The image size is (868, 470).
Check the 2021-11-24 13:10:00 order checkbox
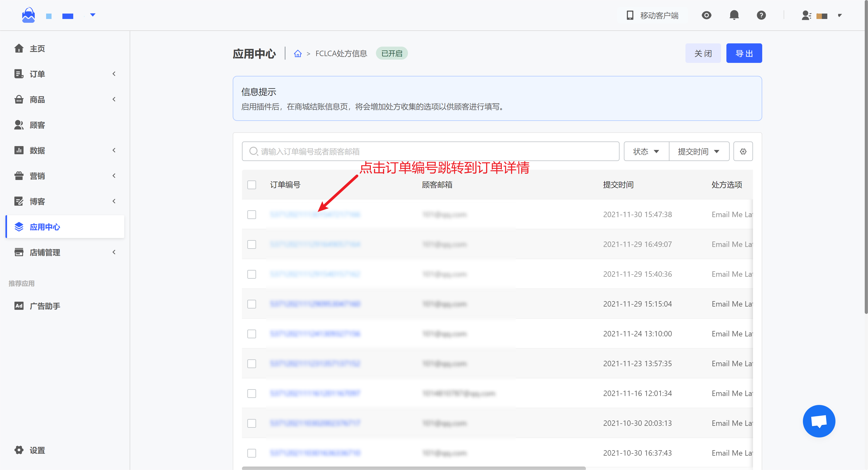click(x=252, y=334)
